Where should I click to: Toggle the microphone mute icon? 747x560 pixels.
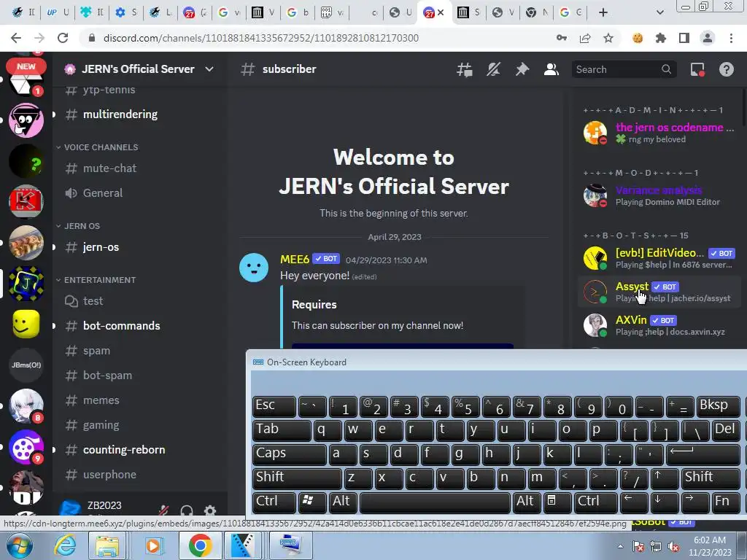click(x=164, y=510)
